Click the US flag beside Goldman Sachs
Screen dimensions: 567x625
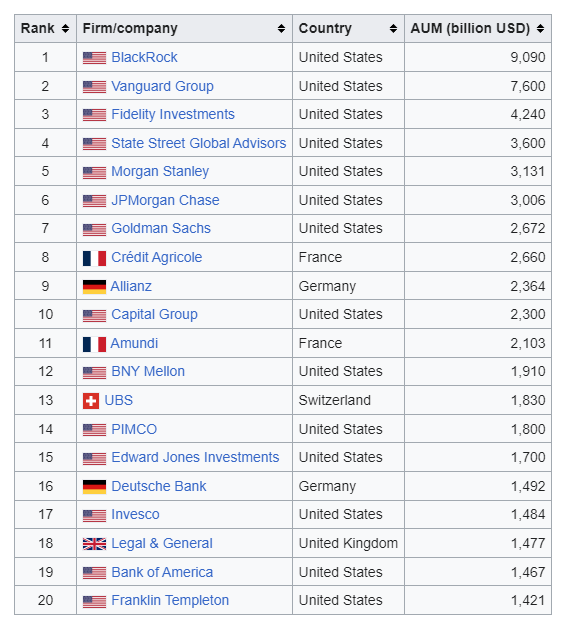94,229
